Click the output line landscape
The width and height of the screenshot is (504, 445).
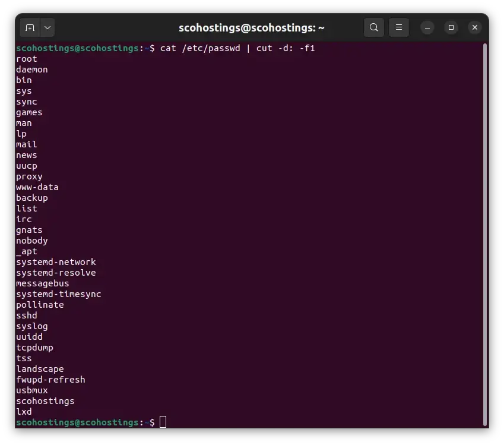point(40,369)
